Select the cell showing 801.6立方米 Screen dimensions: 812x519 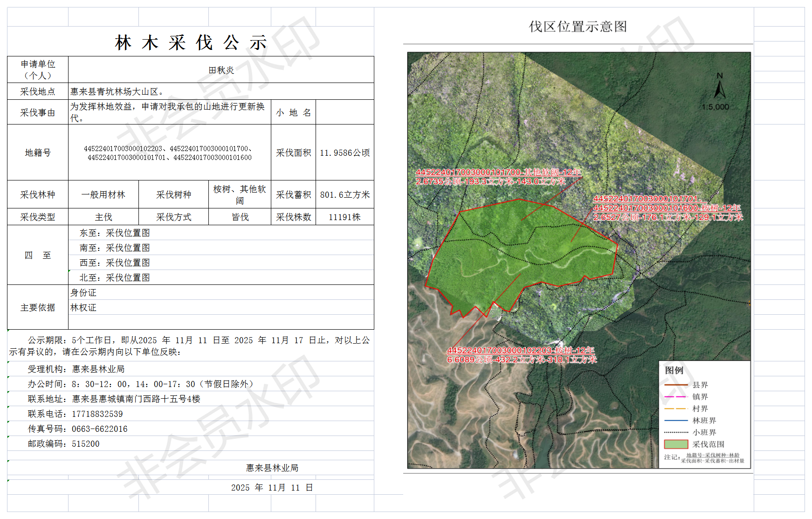tap(344, 194)
